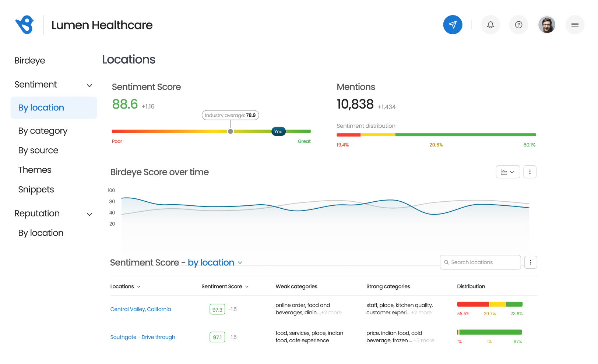This screenshot has width=598, height=364.
Task: Open the hamburger menu in the header
Action: (574, 25)
